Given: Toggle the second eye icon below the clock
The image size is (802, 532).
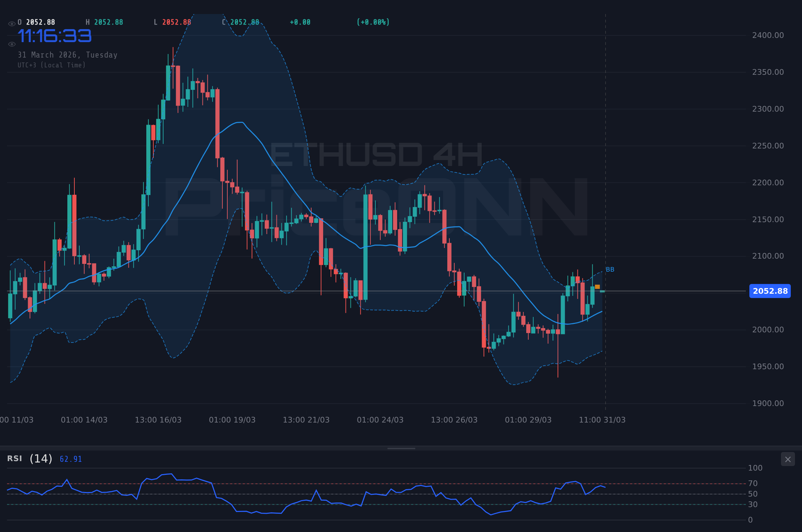Looking at the screenshot, I should 12,44.
